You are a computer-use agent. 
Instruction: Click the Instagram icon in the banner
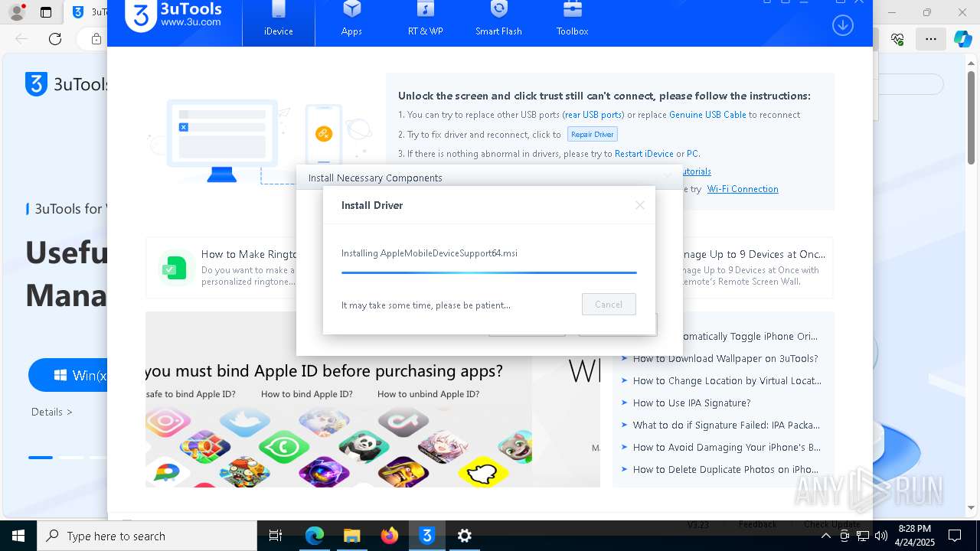tap(168, 421)
